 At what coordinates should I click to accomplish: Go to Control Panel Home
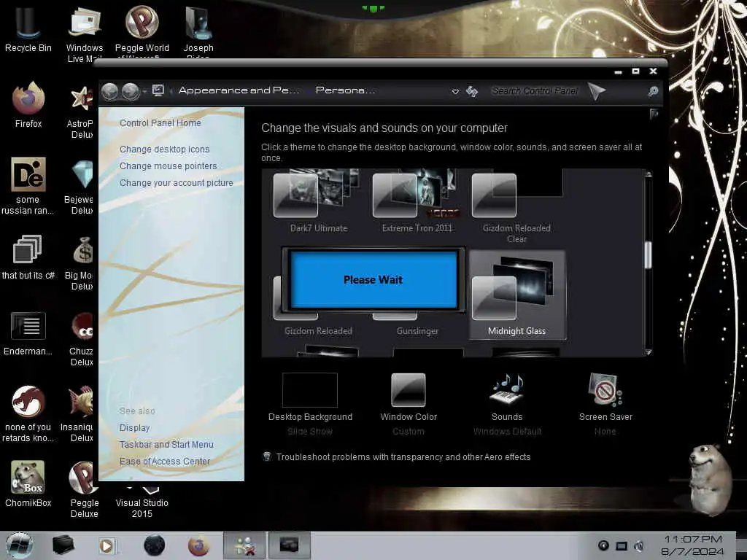pyautogui.click(x=160, y=122)
